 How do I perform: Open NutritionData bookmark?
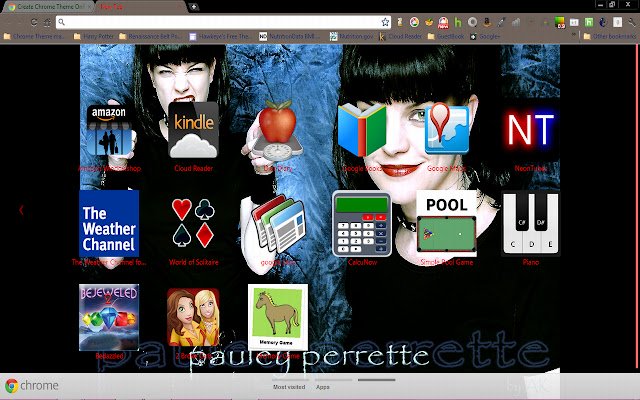(x=290, y=36)
